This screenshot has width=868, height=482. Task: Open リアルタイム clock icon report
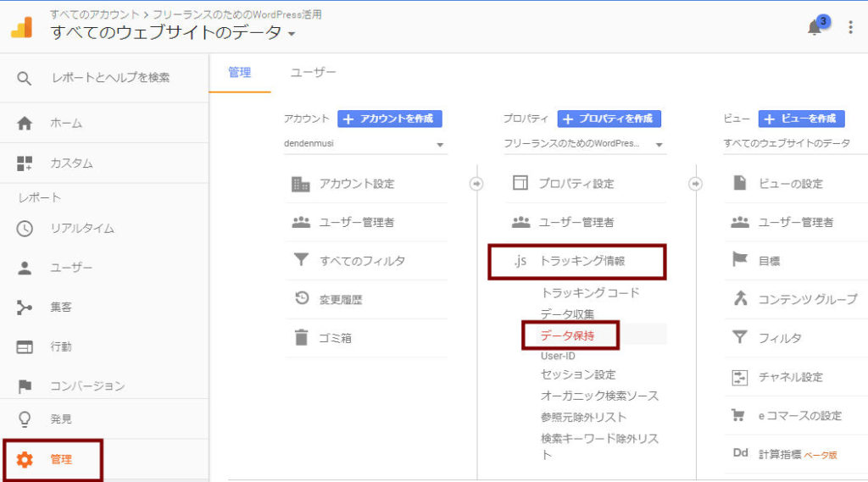(25, 228)
